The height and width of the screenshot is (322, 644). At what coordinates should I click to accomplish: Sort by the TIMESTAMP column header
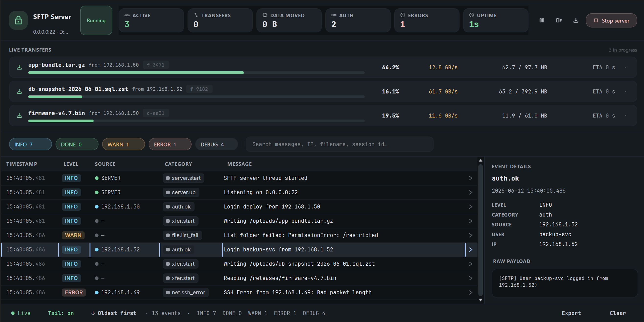[x=22, y=164]
